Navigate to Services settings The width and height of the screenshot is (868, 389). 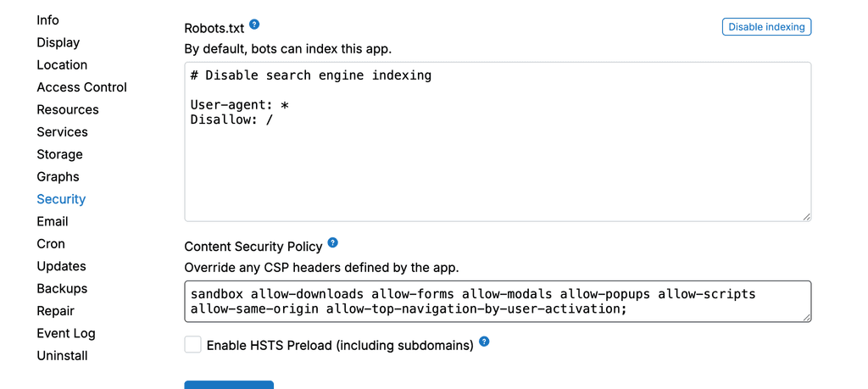62,132
